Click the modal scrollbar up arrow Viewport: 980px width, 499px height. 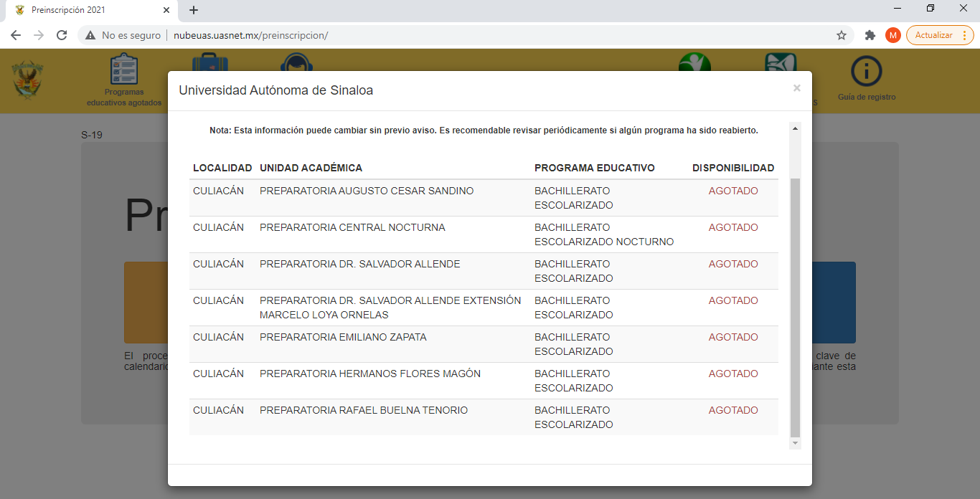pyautogui.click(x=795, y=129)
